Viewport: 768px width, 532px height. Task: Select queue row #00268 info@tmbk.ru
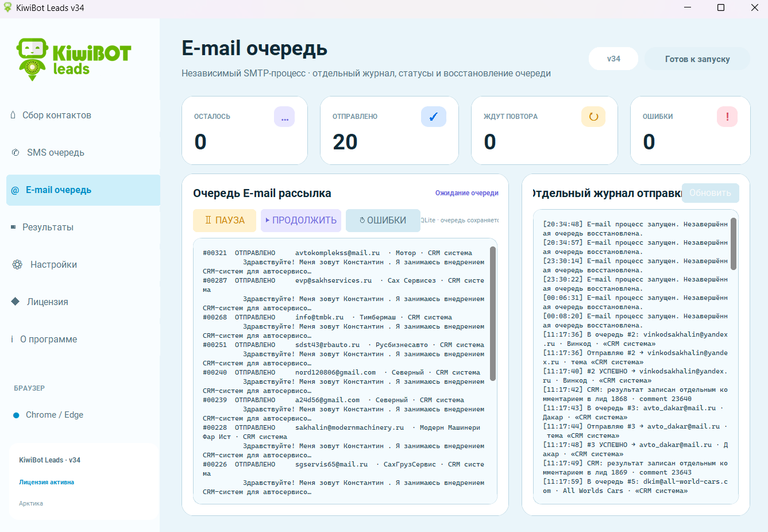tap(344, 326)
